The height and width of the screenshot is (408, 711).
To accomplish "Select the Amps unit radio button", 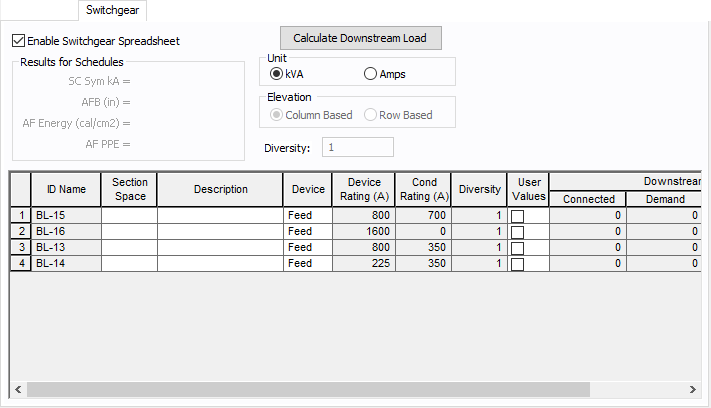I will (371, 74).
